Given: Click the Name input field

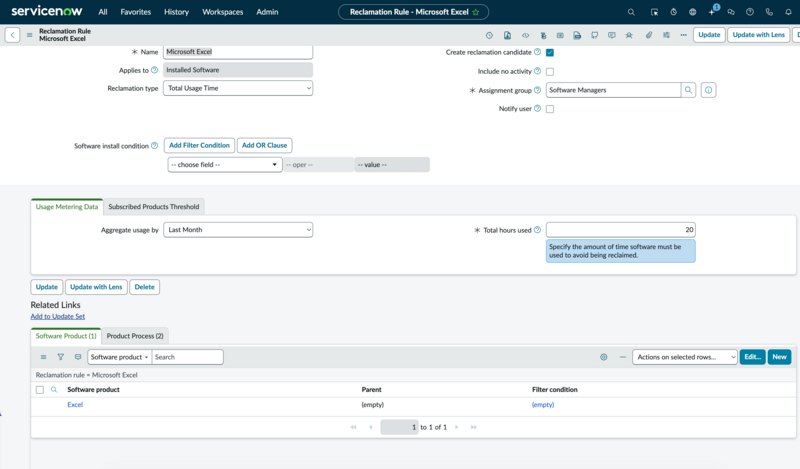Looking at the screenshot, I should coord(238,52).
